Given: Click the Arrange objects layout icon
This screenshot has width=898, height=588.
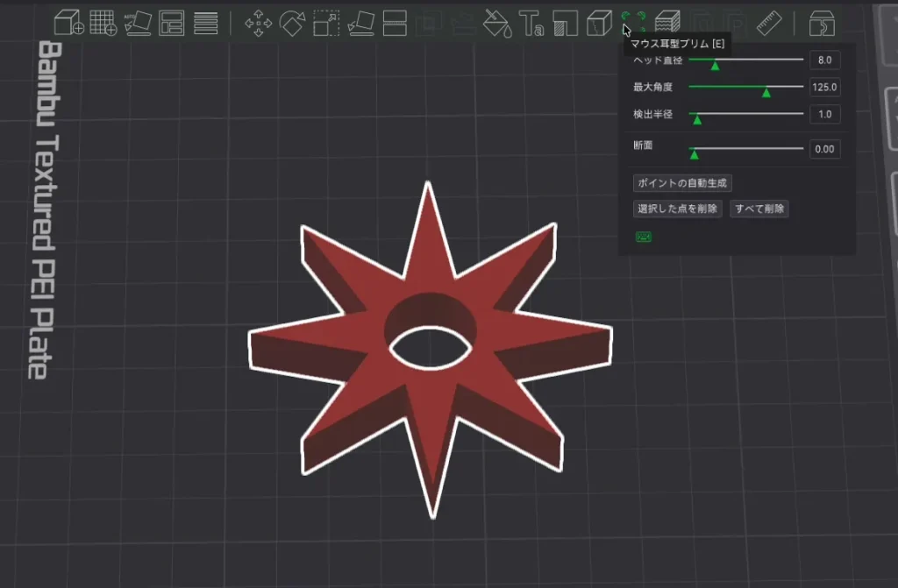Looking at the screenshot, I should [171, 24].
